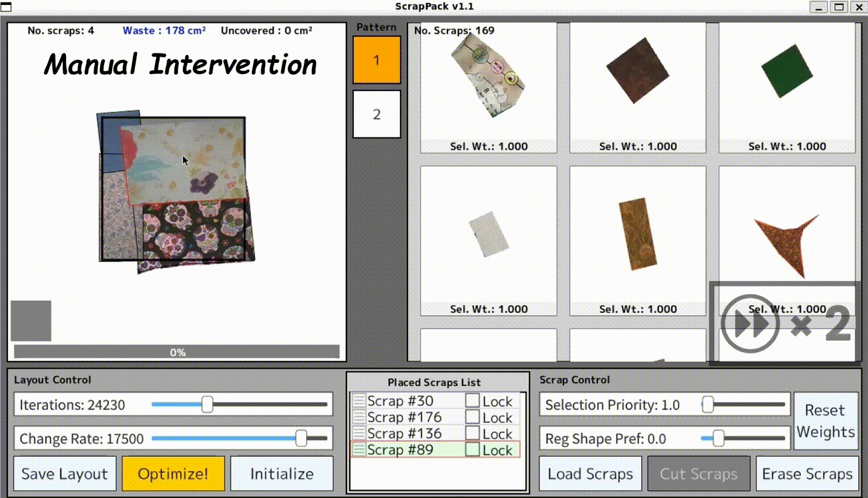868x498 pixels.
Task: Click the drag handle icon for Scrap #30
Action: pyautogui.click(x=359, y=401)
